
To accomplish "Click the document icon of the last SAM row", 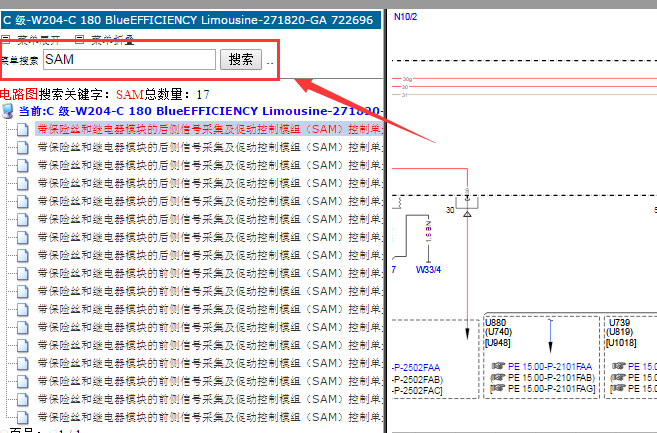I will click(23, 417).
